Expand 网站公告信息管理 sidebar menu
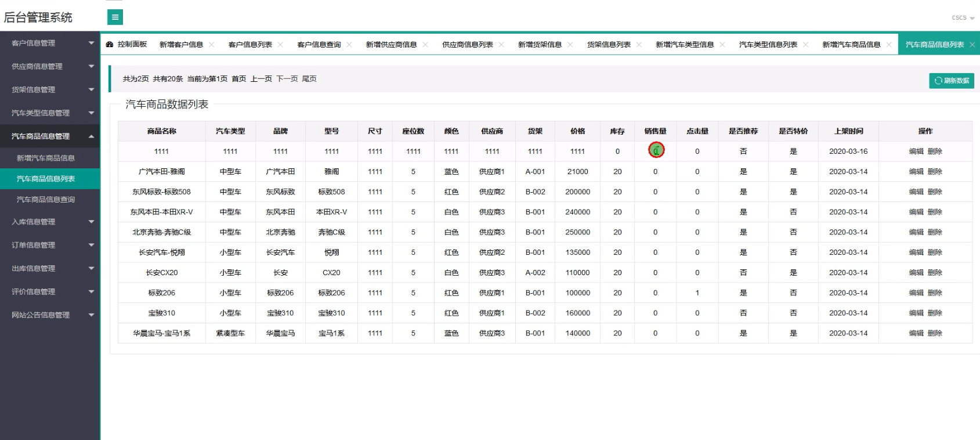The height and width of the screenshot is (440, 980). tap(50, 315)
